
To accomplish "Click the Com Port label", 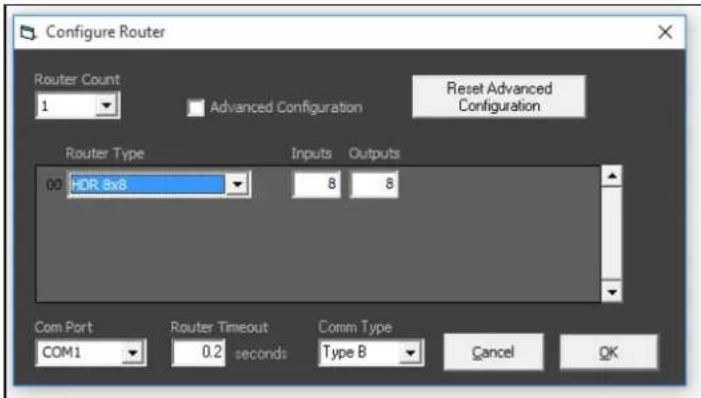I will 63,327.
